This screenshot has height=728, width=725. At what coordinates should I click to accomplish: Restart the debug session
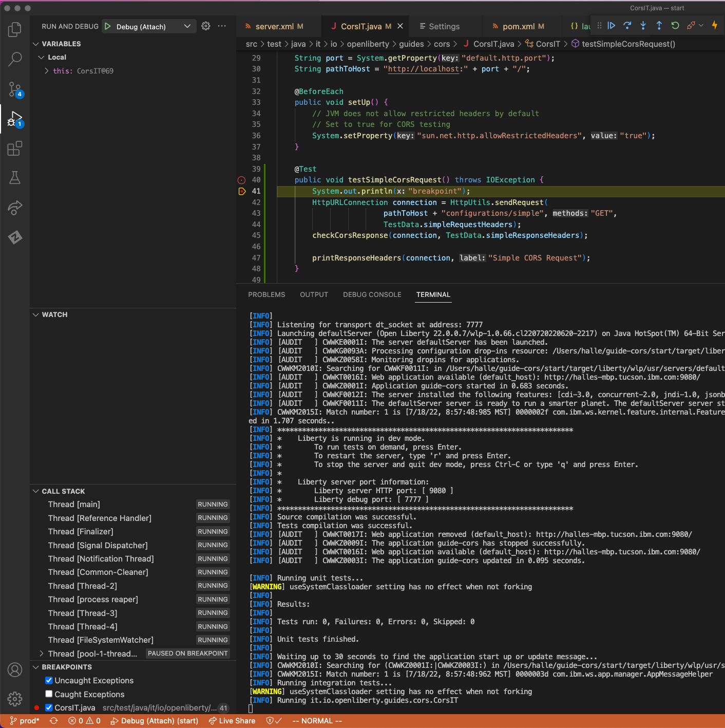[675, 25]
